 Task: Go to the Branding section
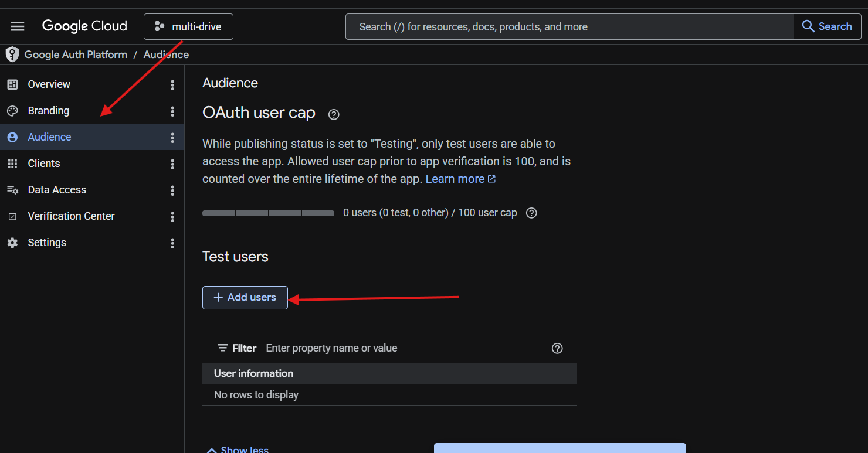(49, 111)
